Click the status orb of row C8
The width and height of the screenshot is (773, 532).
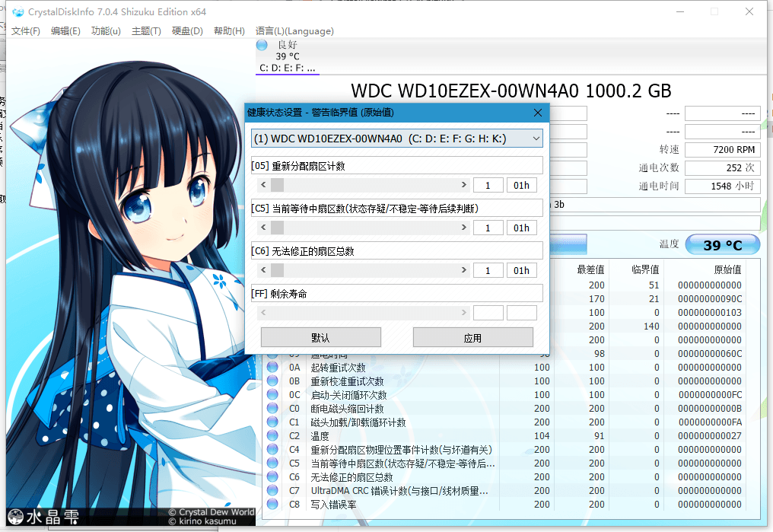[272, 505]
